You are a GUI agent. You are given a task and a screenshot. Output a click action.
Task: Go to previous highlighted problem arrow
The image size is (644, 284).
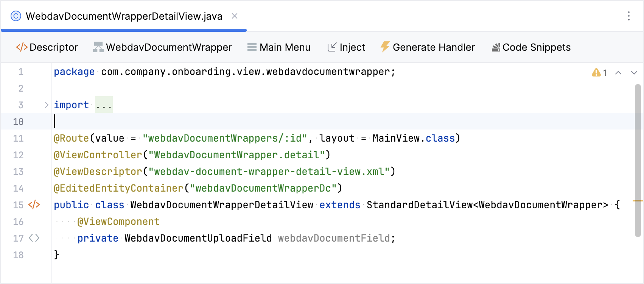click(x=618, y=73)
